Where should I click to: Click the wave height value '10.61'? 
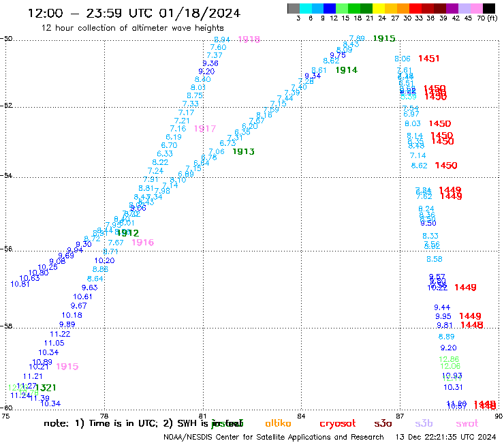[82, 297]
